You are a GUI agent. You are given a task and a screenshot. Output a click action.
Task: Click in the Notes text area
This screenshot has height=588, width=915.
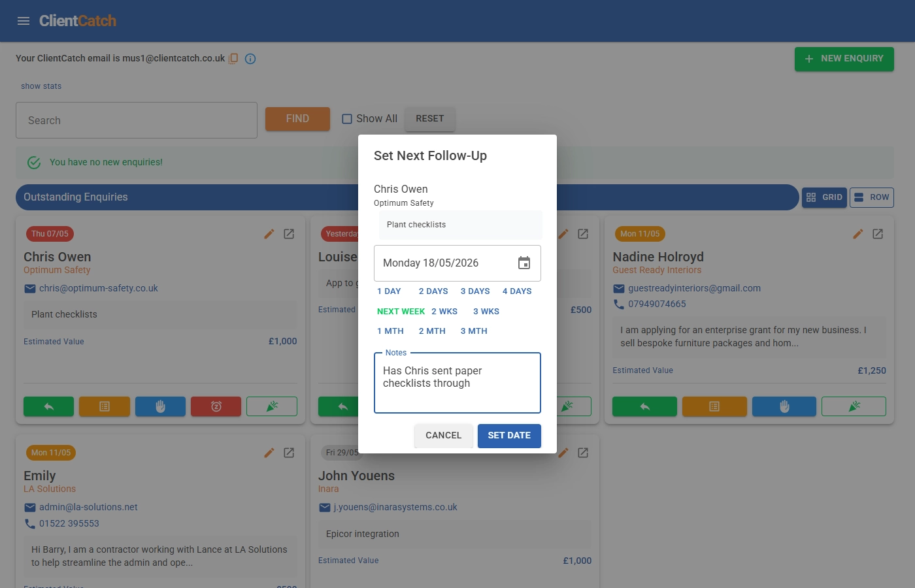(x=457, y=383)
